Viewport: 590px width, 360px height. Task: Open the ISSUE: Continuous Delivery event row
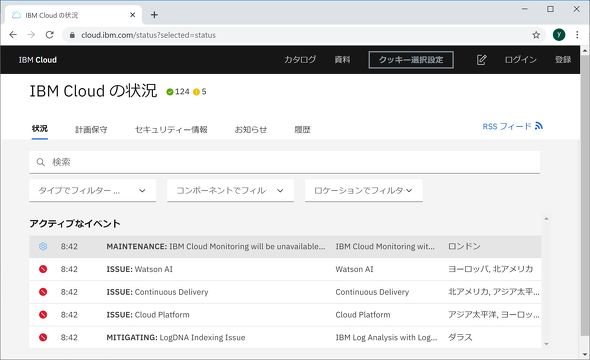click(285, 292)
